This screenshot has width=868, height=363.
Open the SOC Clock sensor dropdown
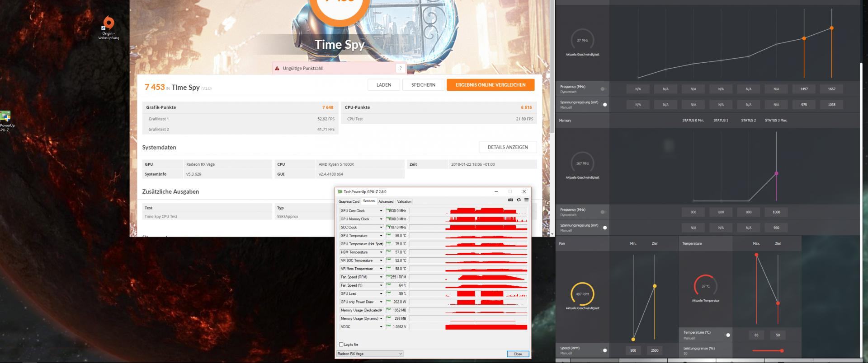click(381, 227)
